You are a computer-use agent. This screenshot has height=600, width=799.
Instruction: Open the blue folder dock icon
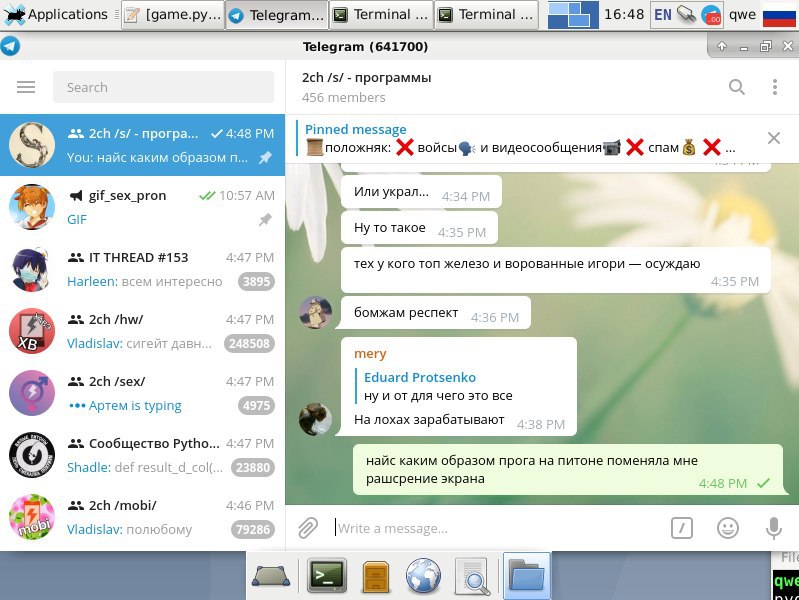526,575
